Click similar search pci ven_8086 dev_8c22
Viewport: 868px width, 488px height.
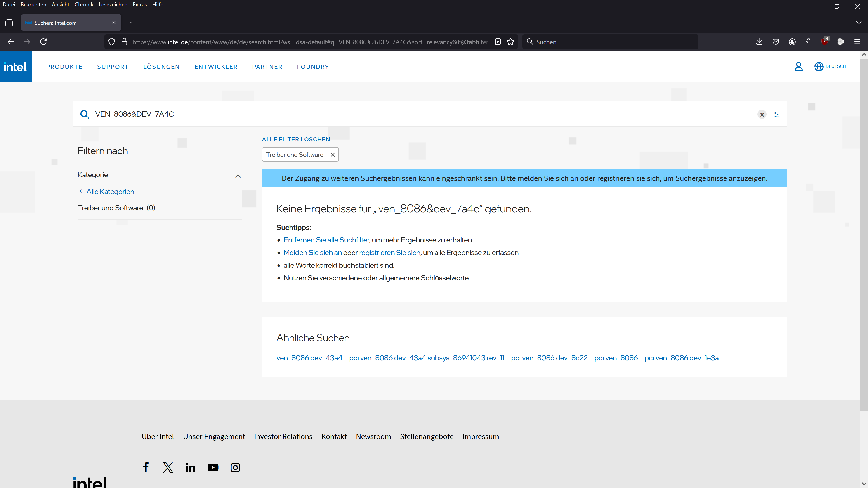pos(549,358)
